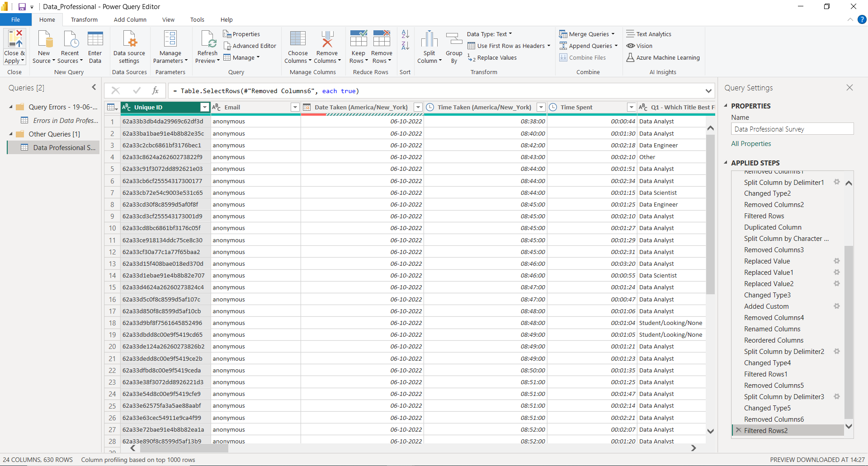
Task: Switch to the Add Column tab
Action: coord(130,20)
